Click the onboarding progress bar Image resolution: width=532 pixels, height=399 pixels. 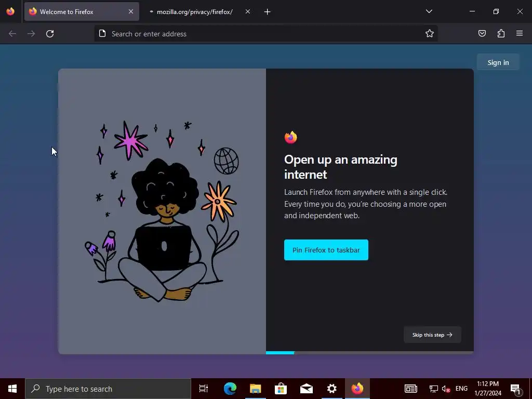pos(370,353)
